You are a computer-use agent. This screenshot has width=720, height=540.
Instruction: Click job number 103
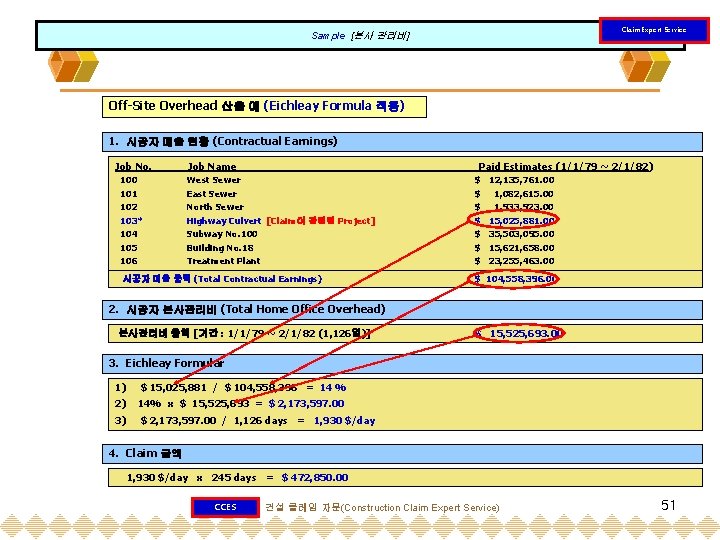tap(131, 221)
